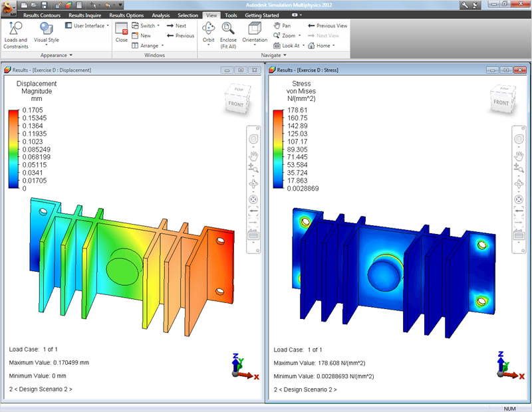This screenshot has height=412, width=532.
Task: Activate the Zoom tool
Action: pyautogui.click(x=281, y=35)
